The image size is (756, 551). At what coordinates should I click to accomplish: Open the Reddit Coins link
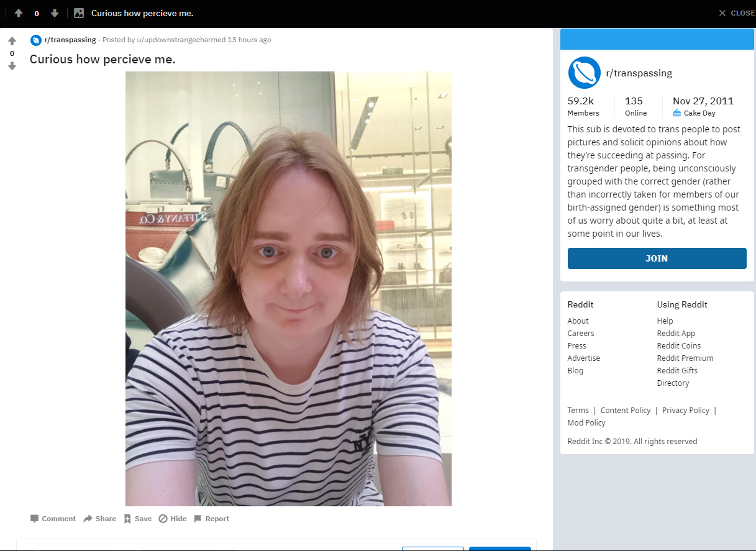click(678, 346)
